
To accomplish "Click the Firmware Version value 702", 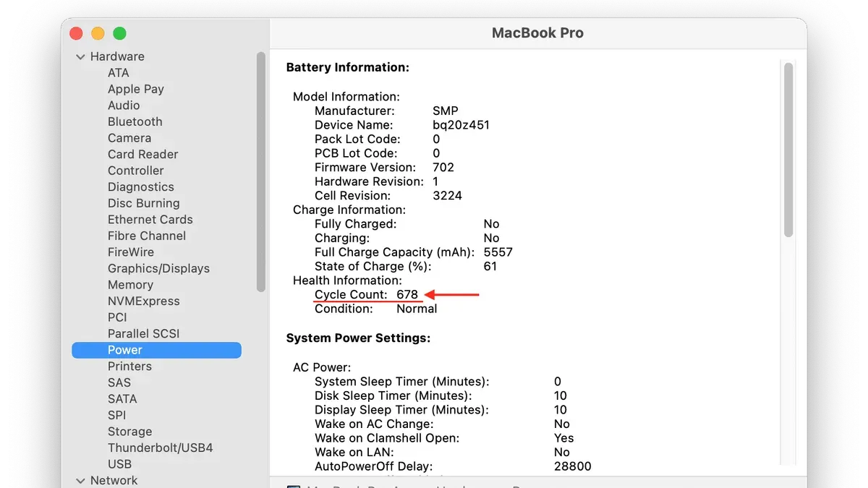I will [443, 167].
